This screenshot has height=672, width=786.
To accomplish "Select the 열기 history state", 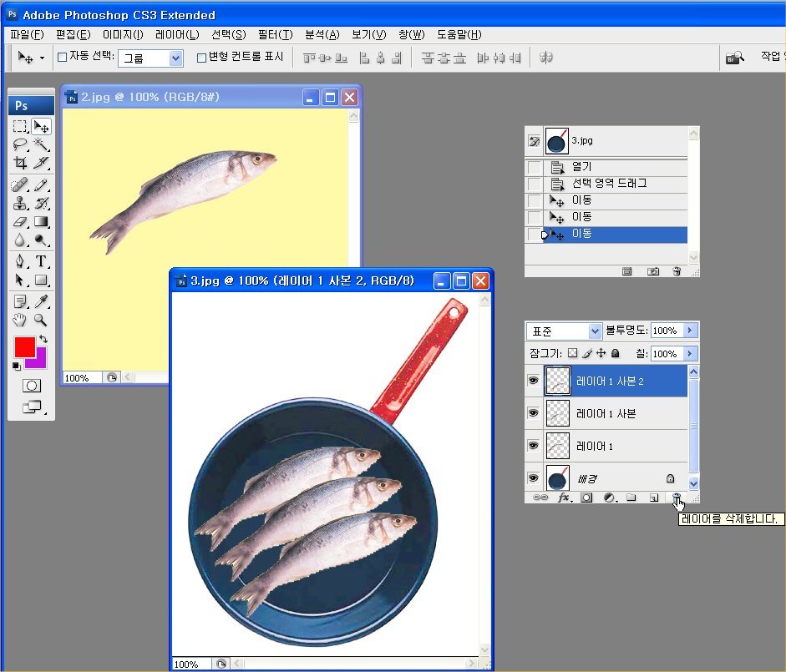I will pos(582,167).
